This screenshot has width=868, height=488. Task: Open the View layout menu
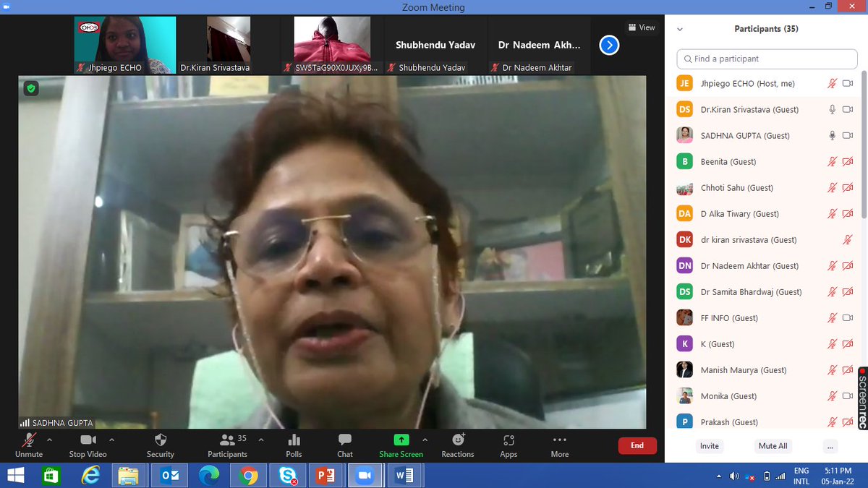pos(642,27)
